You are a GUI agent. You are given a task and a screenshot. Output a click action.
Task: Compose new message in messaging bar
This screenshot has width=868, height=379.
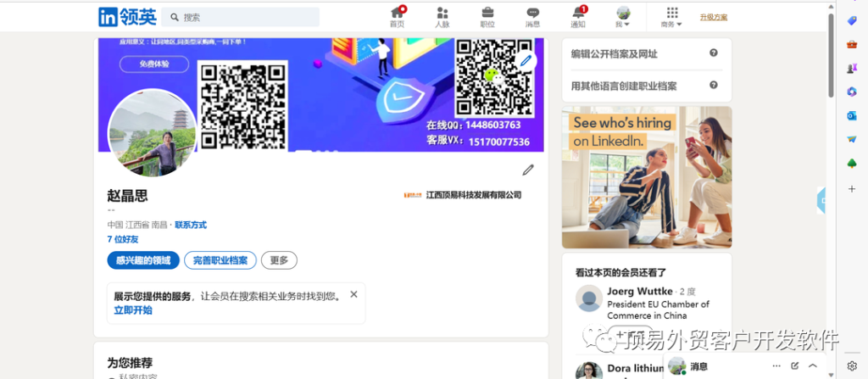(x=795, y=366)
